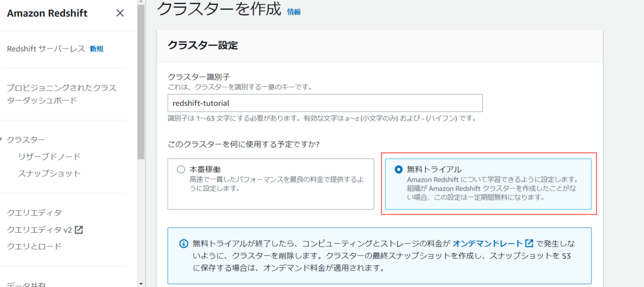Click the 新規 badge next to サーバーレス
This screenshot has width=644, height=287.
(97, 49)
